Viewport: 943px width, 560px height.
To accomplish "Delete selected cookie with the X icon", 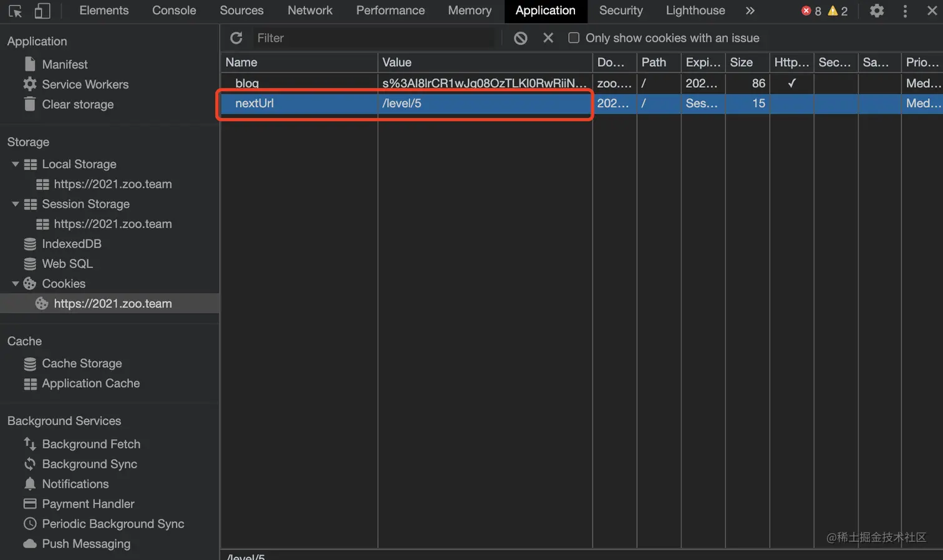I will (548, 38).
